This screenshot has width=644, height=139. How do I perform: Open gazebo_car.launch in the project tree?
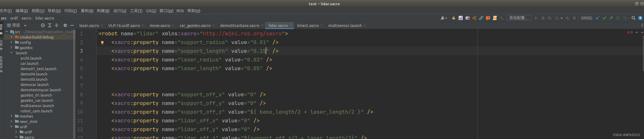coord(37,100)
